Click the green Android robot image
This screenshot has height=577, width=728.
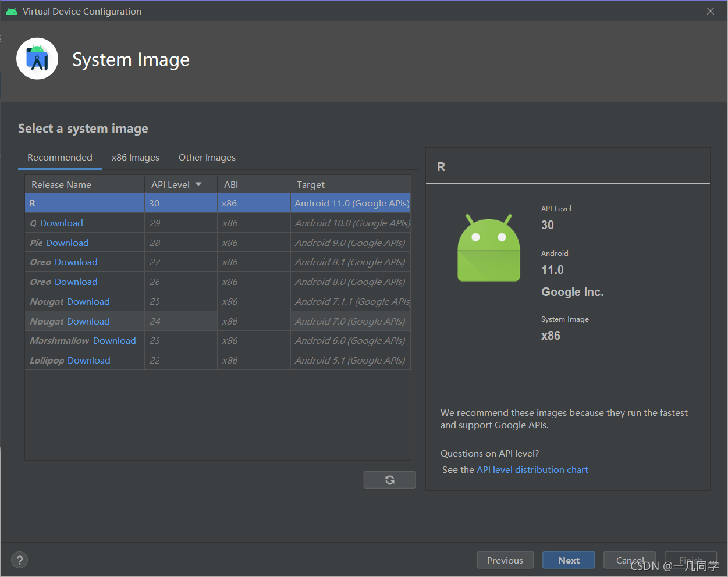(x=489, y=248)
